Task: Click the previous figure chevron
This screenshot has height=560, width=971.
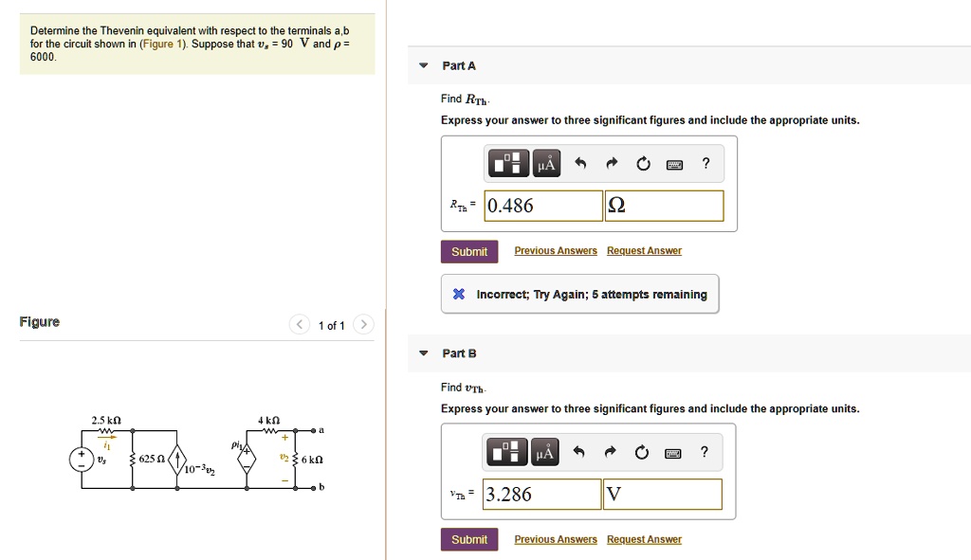Action: pos(299,324)
